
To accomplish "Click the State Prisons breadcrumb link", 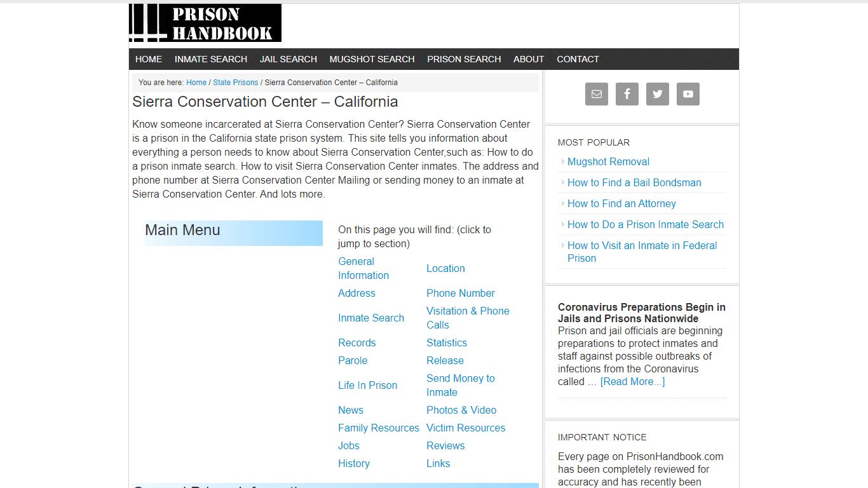I will [x=235, y=82].
